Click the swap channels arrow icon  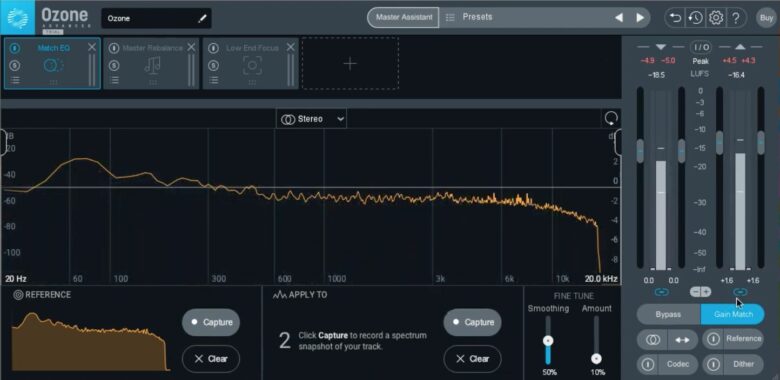tap(682, 339)
